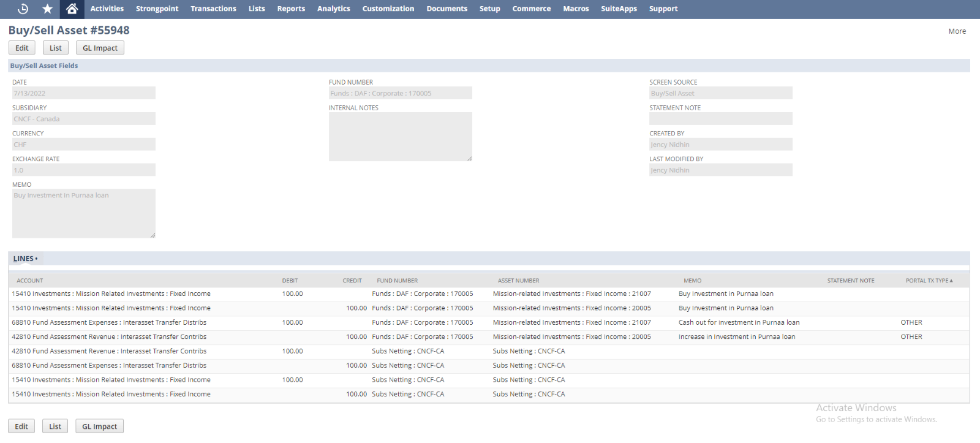980x443 pixels.
Task: Click the Shortcuts star icon
Action: pos(47,9)
